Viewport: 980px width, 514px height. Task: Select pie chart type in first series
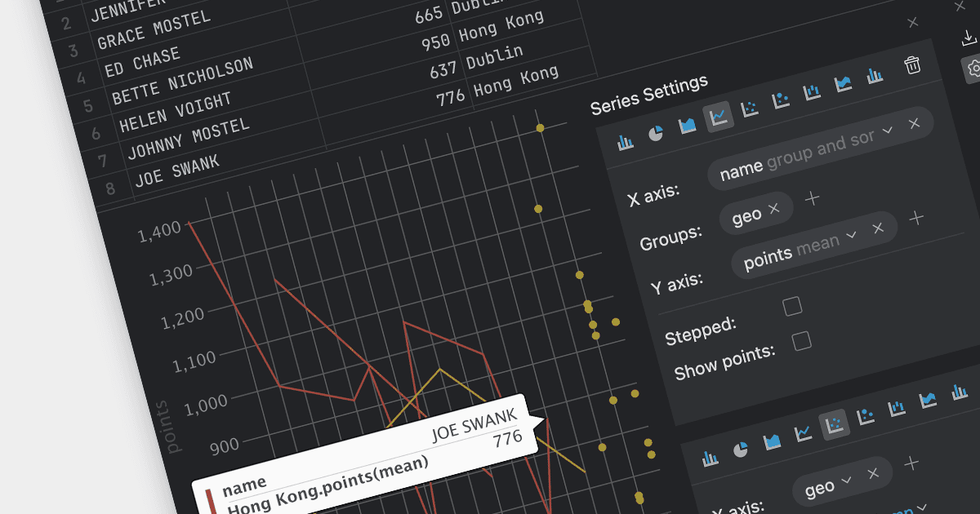coord(656,134)
